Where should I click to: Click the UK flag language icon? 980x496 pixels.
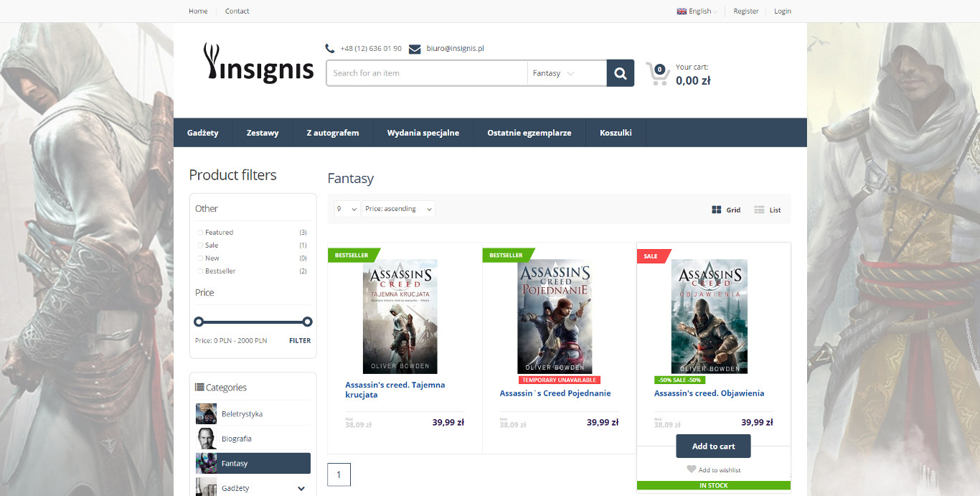coord(682,11)
